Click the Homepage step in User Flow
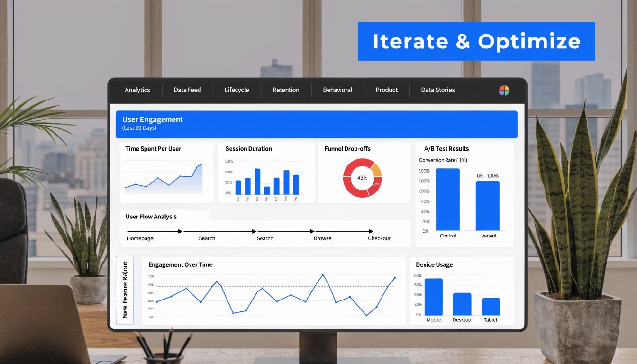 (140, 238)
